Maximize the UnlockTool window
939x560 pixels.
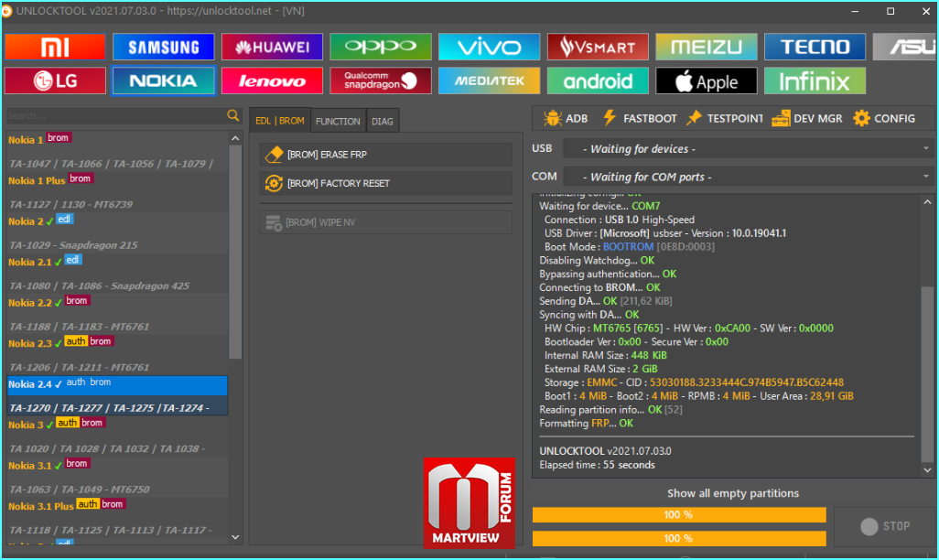tap(890, 11)
